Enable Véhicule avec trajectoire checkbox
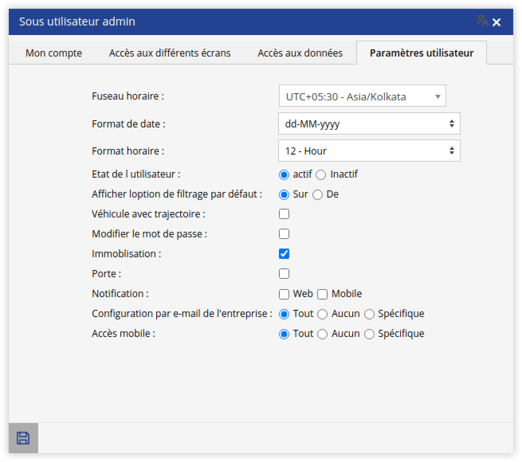 click(x=284, y=214)
